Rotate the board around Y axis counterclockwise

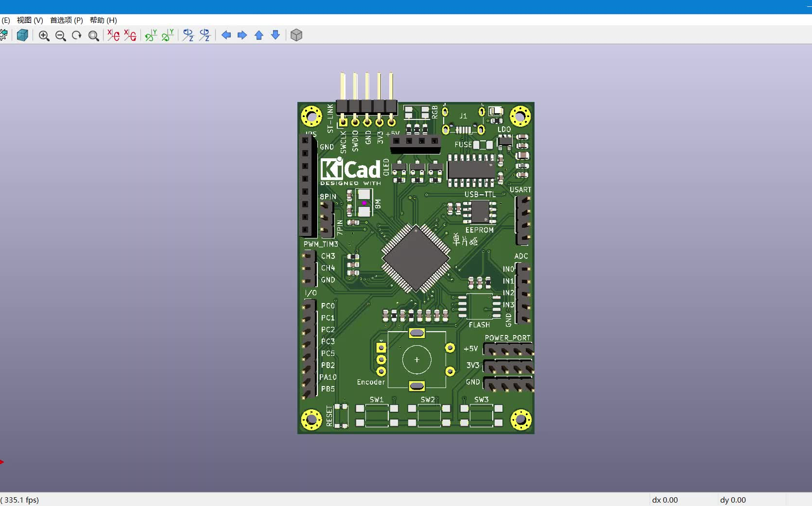168,35
